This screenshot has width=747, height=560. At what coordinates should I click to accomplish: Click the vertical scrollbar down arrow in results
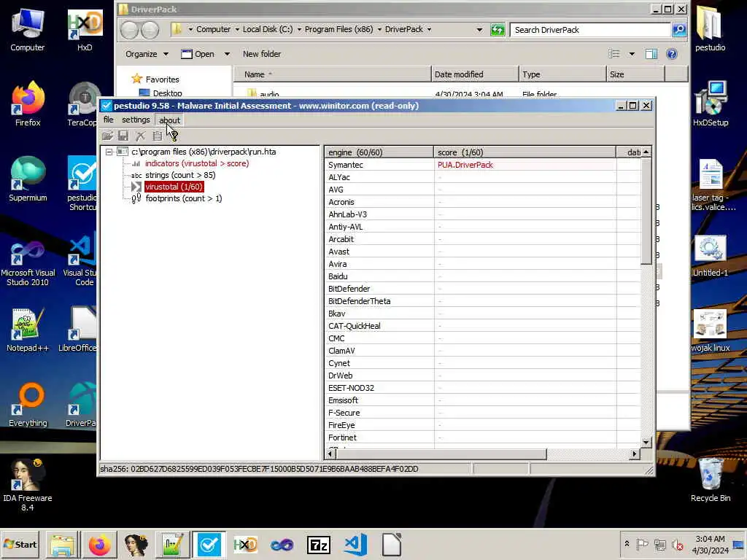pyautogui.click(x=646, y=442)
